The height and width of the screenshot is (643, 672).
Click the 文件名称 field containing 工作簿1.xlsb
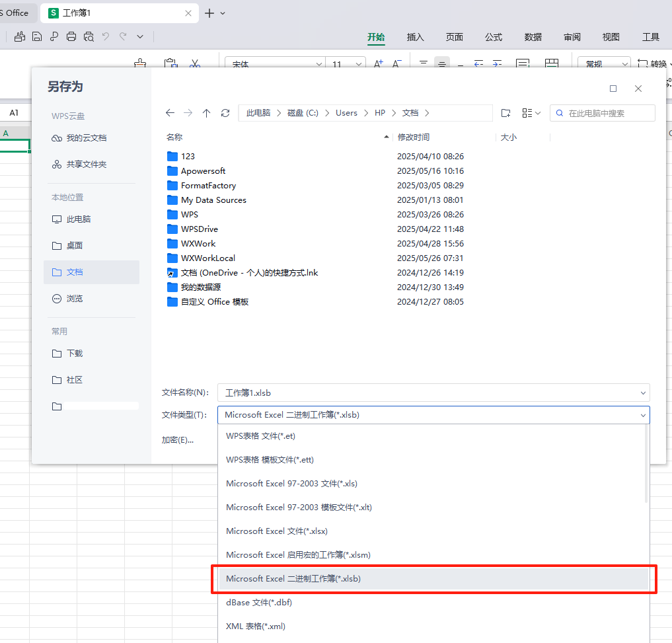point(433,393)
